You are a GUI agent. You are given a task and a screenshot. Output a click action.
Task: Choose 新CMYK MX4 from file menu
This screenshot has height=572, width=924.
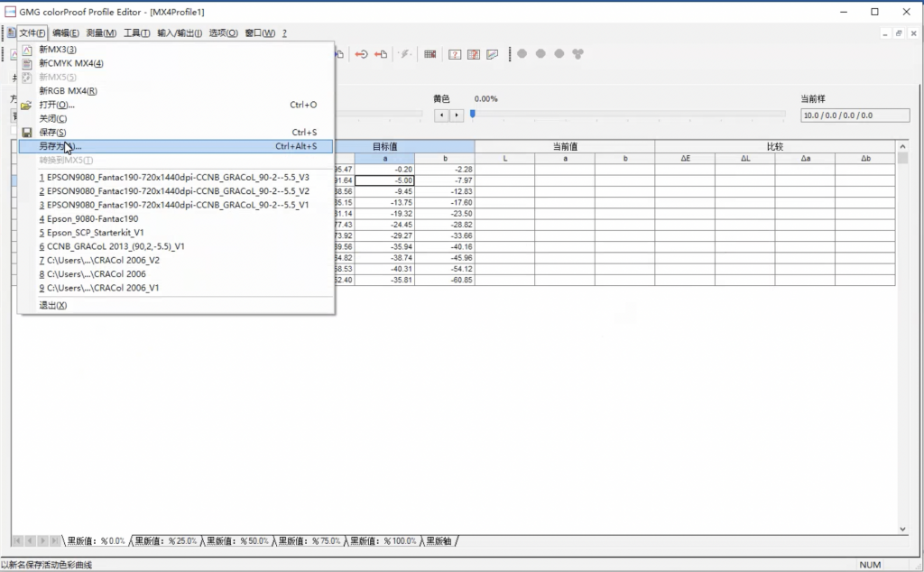(x=176, y=63)
